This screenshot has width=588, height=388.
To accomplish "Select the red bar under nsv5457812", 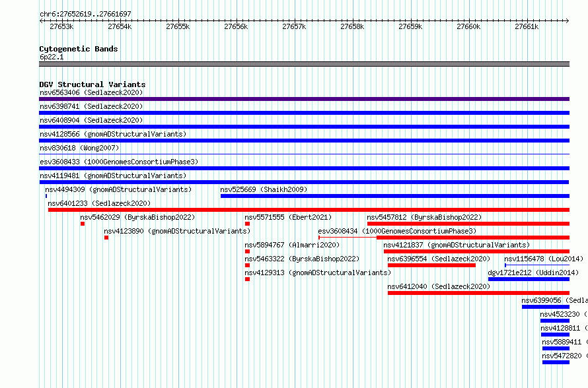I will tap(468, 224).
